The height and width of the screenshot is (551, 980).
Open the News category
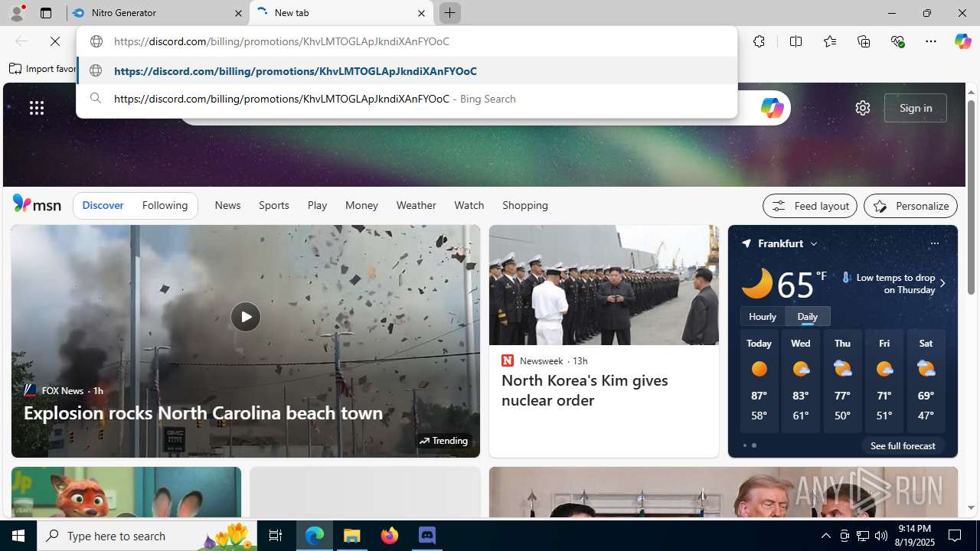[x=227, y=205]
